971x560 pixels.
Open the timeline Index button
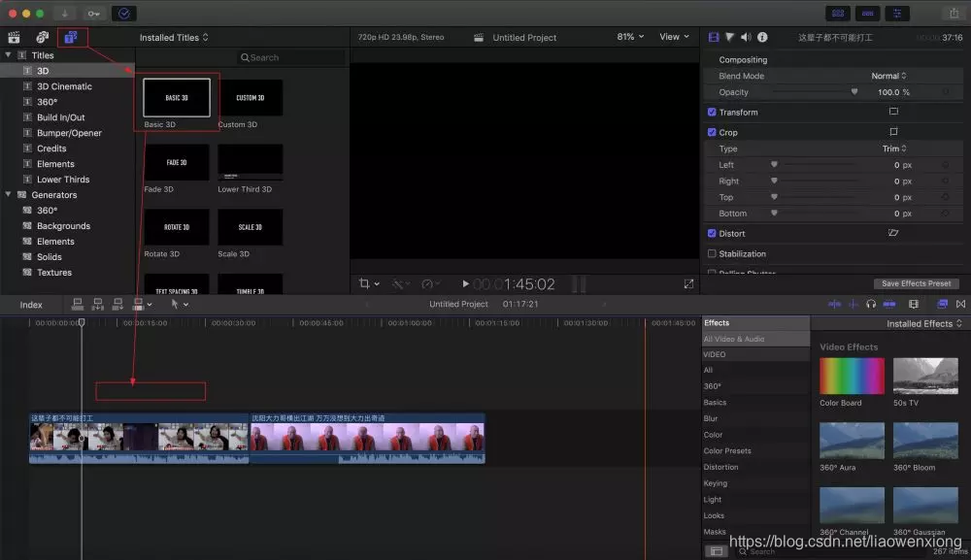[31, 305]
